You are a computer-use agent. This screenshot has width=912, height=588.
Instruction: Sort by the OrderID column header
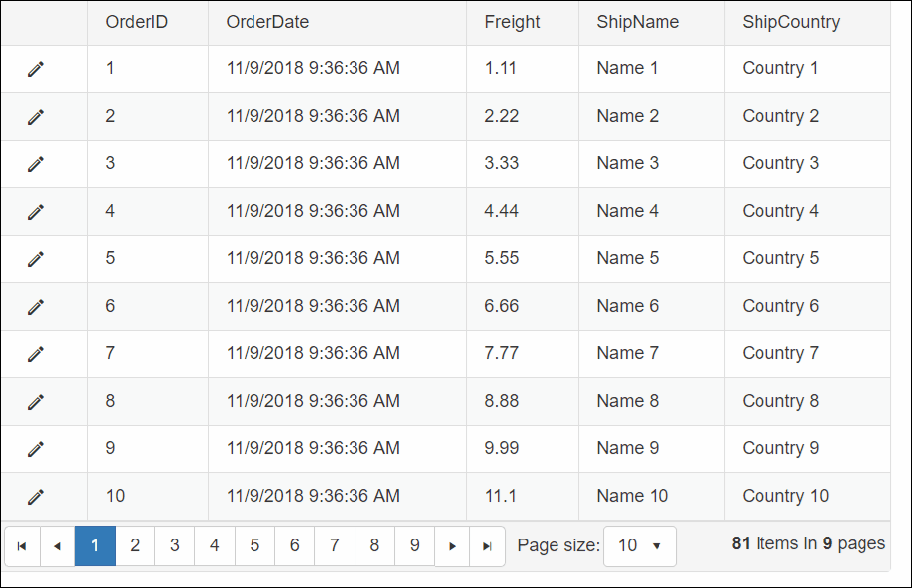point(137,22)
